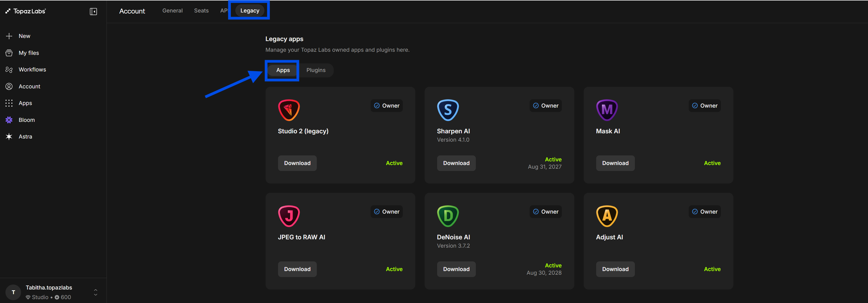Click the Studio 2 (legacy) title
The image size is (868, 303).
click(x=303, y=131)
